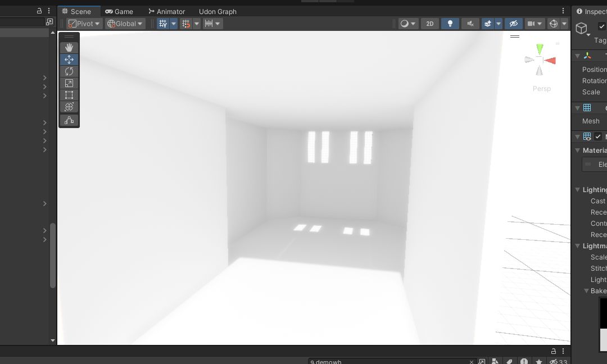Open Scene view panel more options menu
The width and height of the screenshot is (607, 364).
563,11
